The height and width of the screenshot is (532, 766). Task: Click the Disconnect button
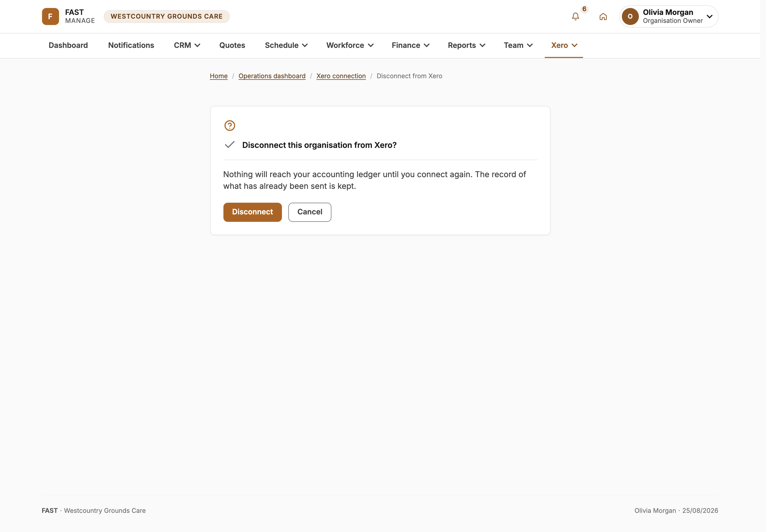(x=252, y=212)
